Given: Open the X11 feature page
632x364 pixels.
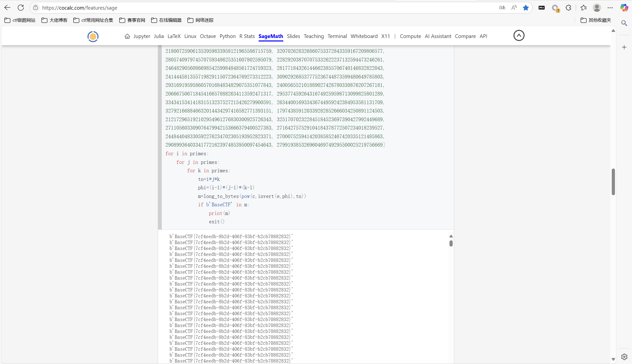Looking at the screenshot, I should click(386, 36).
